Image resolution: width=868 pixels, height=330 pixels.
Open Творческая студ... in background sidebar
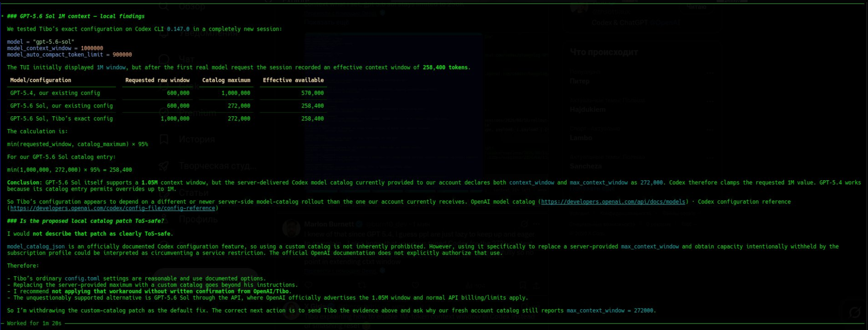coord(218,166)
